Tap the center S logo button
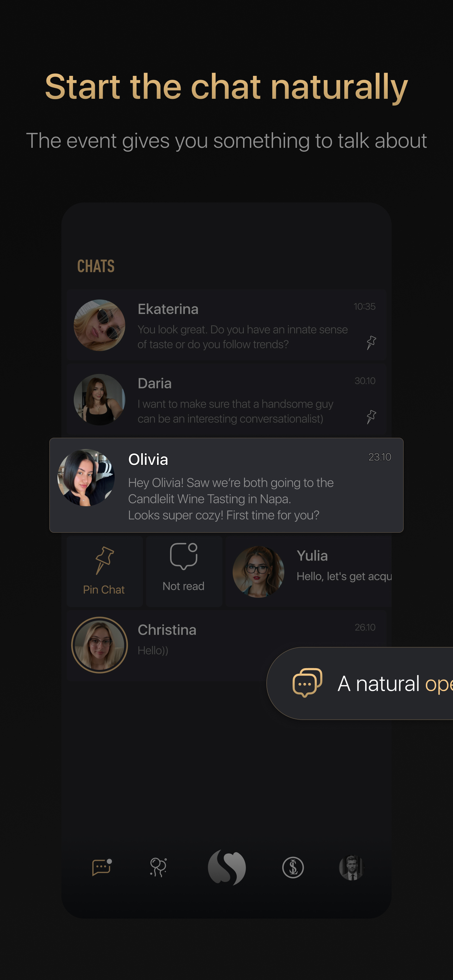Image resolution: width=453 pixels, height=980 pixels. [x=227, y=867]
